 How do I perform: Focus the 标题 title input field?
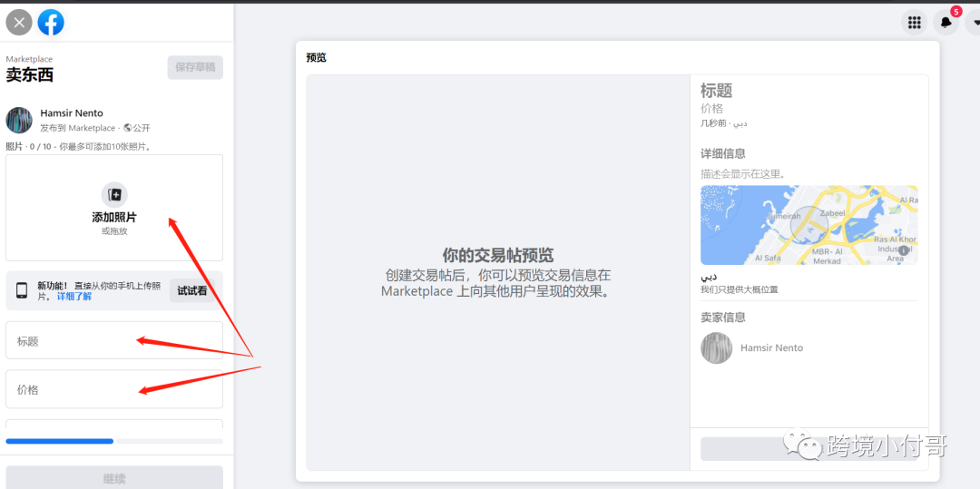point(114,340)
